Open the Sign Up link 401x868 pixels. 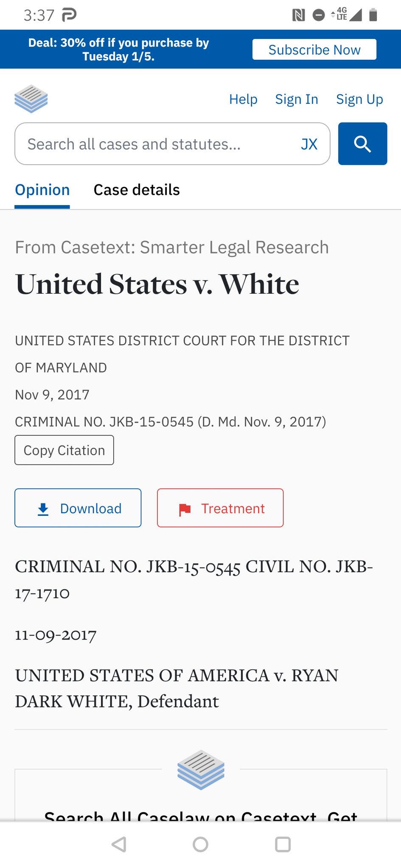[x=359, y=99]
